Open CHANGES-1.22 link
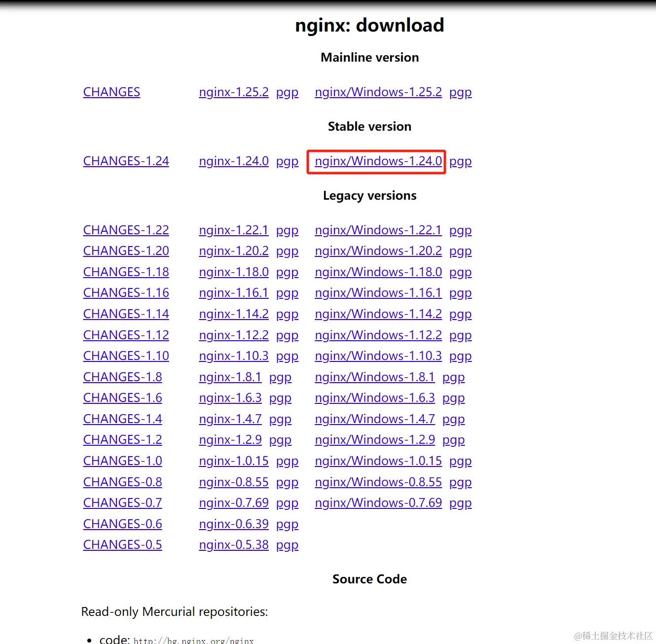 pos(126,230)
